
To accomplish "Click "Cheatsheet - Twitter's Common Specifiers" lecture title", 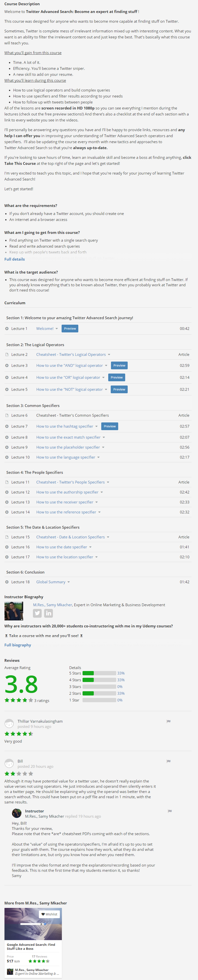I will coord(72,415).
